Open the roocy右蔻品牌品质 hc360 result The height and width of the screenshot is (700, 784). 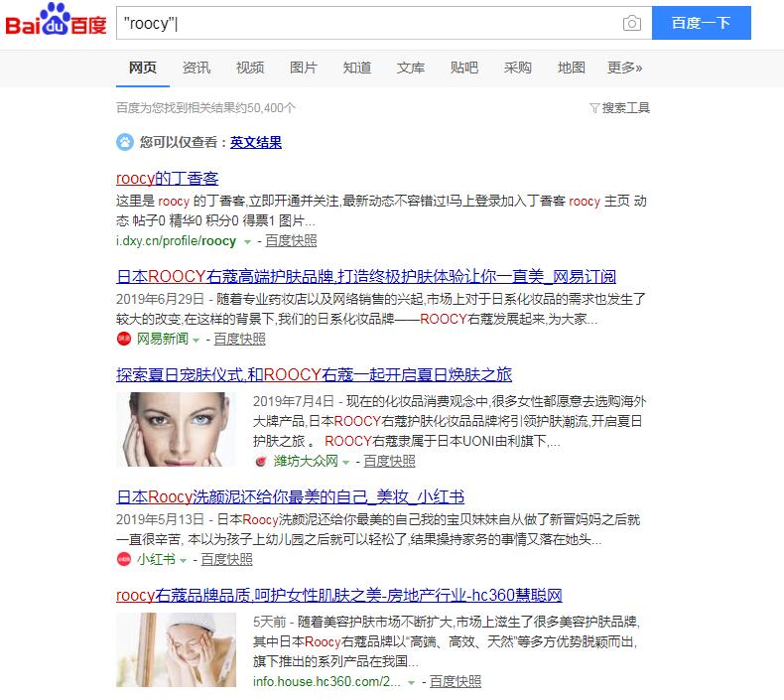[339, 595]
